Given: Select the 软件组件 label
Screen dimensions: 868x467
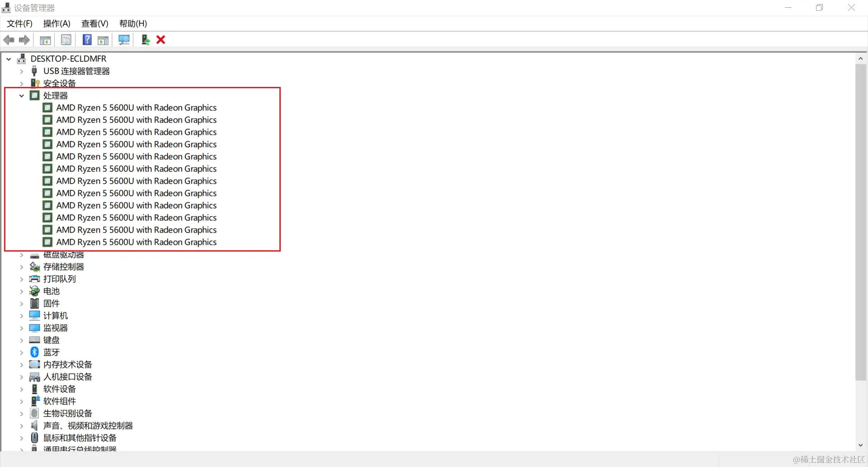Looking at the screenshot, I should (x=60, y=401).
